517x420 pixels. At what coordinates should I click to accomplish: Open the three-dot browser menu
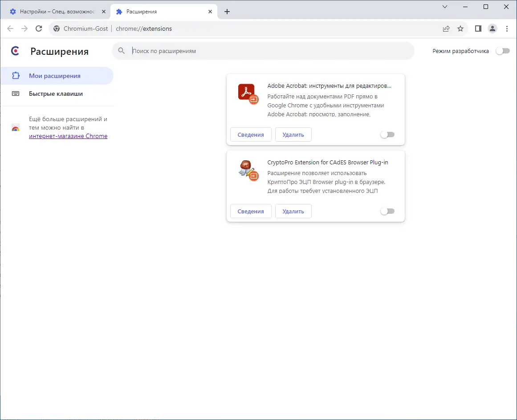[507, 29]
